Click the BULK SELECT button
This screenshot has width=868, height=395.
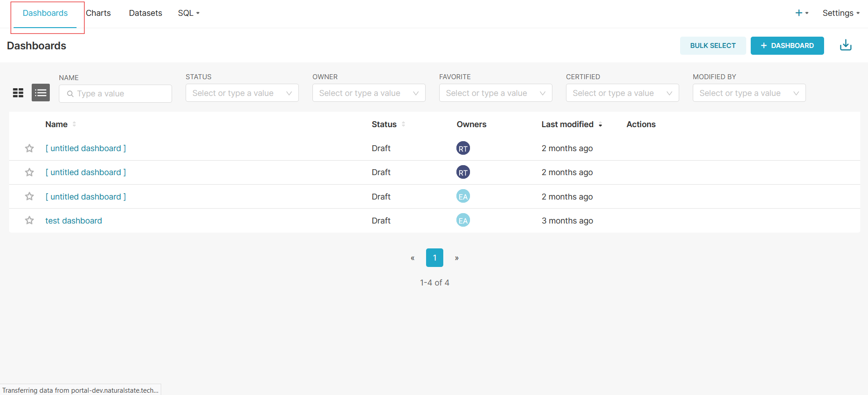coord(713,46)
